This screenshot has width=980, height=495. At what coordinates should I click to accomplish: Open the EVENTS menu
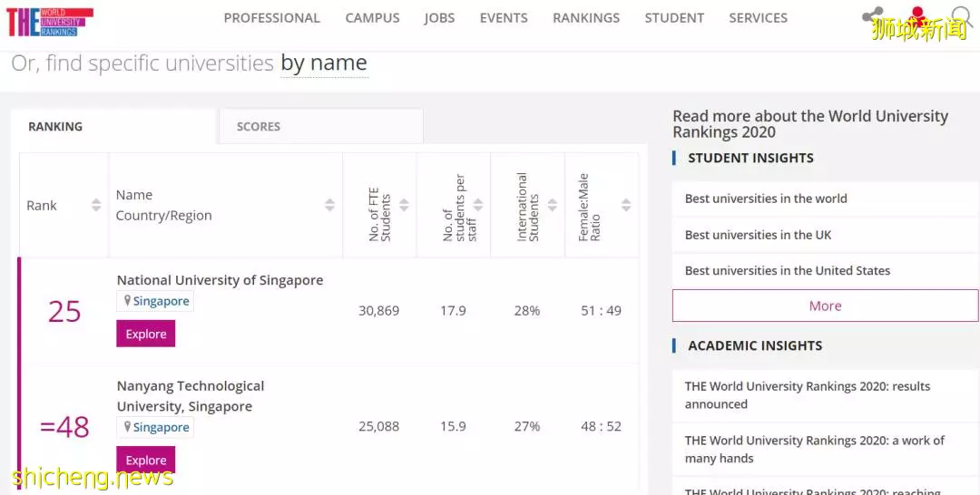pos(504,18)
